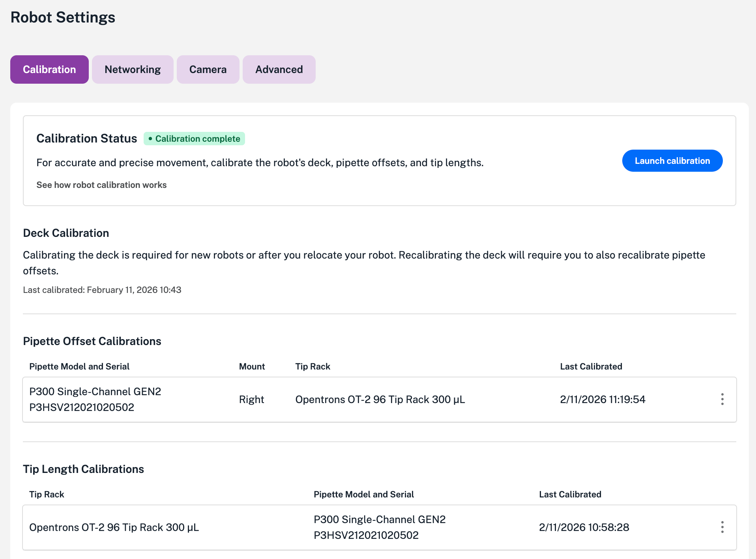This screenshot has width=756, height=559.
Task: Select the Right mount pipette offset cell
Action: [x=251, y=400]
